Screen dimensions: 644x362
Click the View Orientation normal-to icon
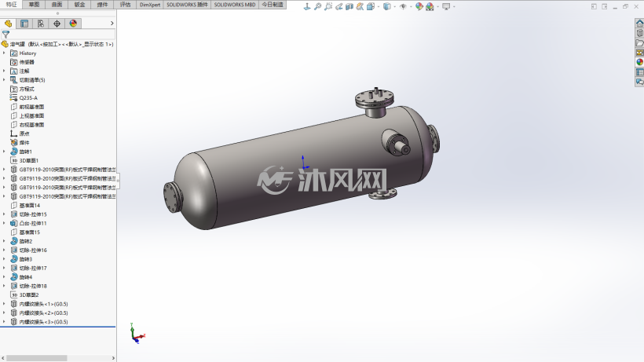coord(307,6)
